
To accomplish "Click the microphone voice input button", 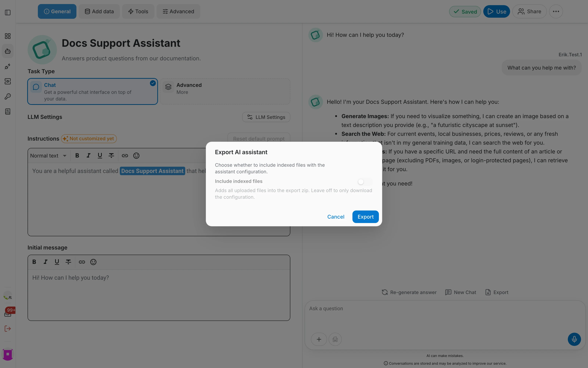I will pyautogui.click(x=574, y=339).
